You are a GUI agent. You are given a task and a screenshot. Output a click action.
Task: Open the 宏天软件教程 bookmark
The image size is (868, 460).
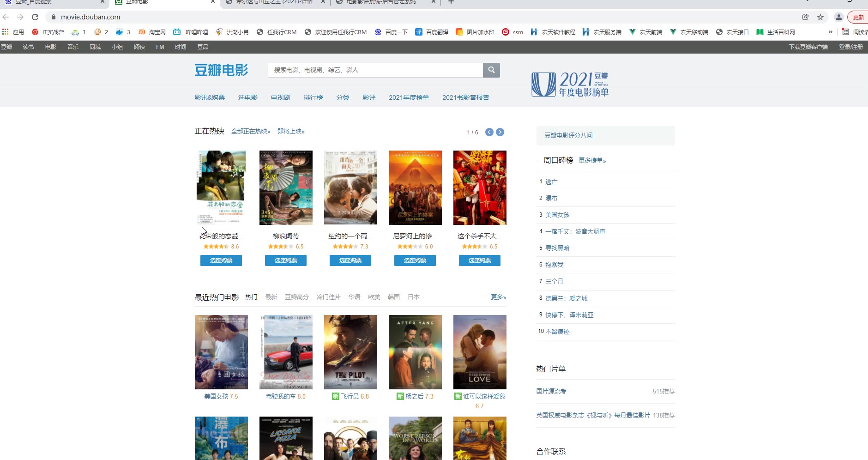tap(553, 32)
